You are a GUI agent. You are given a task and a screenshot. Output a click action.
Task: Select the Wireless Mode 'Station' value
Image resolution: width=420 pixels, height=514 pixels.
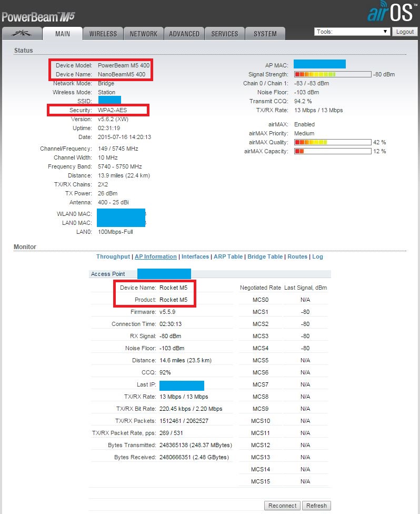(x=106, y=92)
